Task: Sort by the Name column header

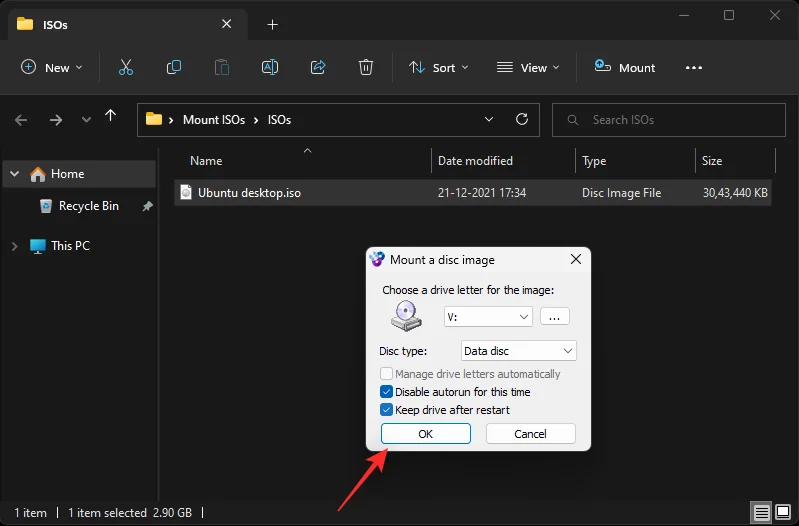Action: pyautogui.click(x=206, y=161)
